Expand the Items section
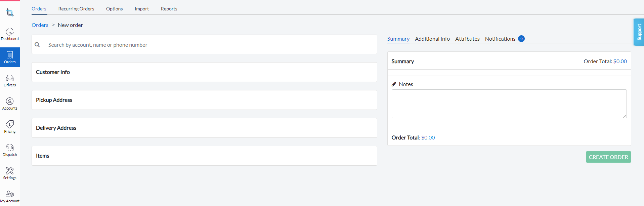The width and height of the screenshot is (644, 206). pos(204,156)
